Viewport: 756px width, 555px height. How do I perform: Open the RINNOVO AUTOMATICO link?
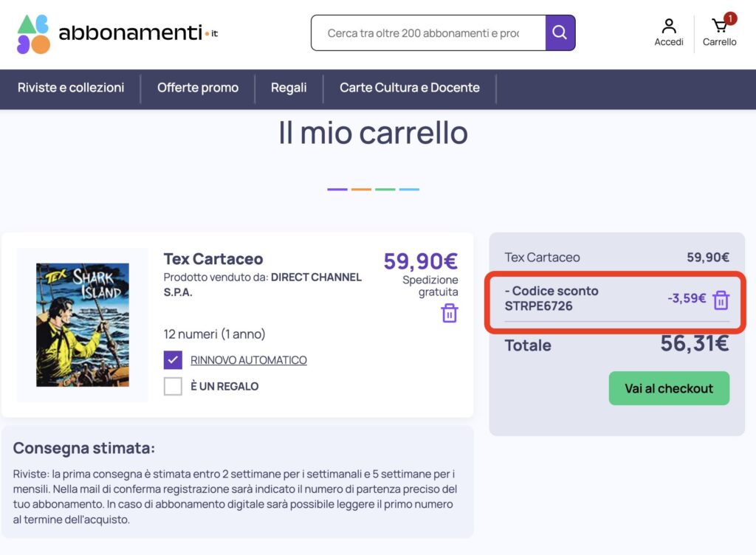(249, 360)
